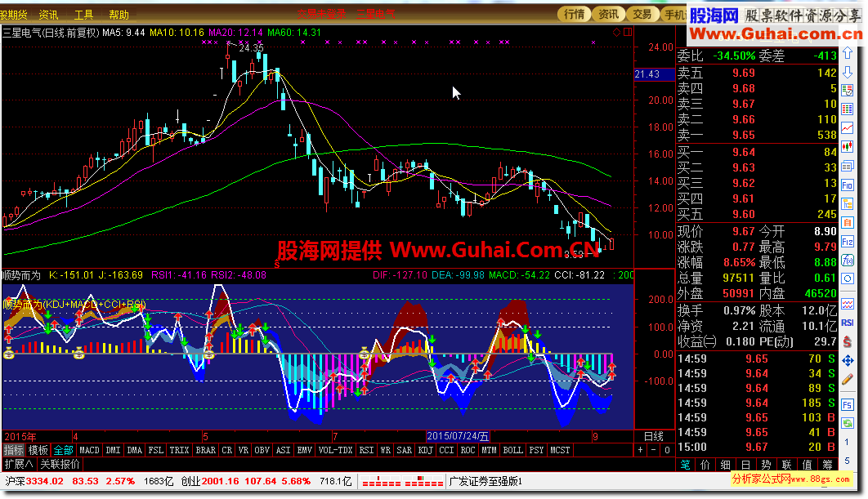Open the colored grid table sidebar icon

coord(848,109)
